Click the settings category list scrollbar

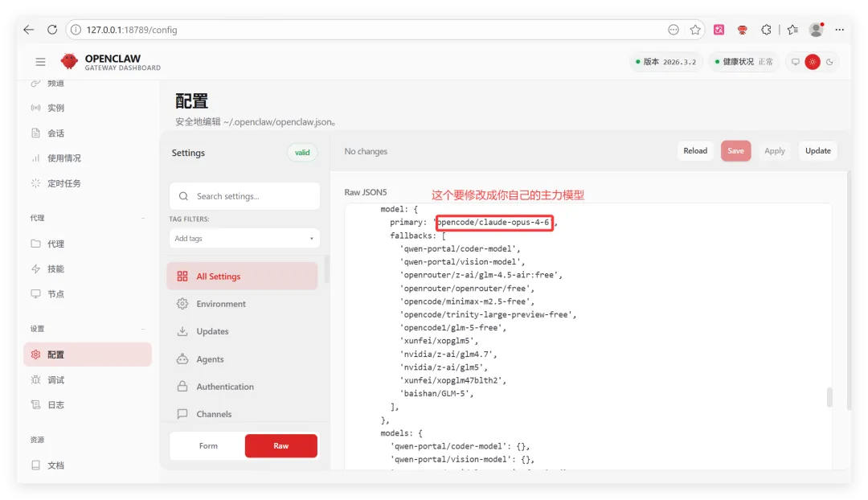coord(326,269)
